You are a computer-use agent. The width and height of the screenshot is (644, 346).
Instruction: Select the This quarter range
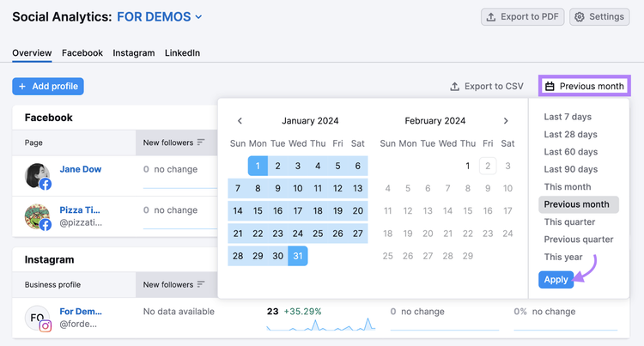tap(569, 222)
